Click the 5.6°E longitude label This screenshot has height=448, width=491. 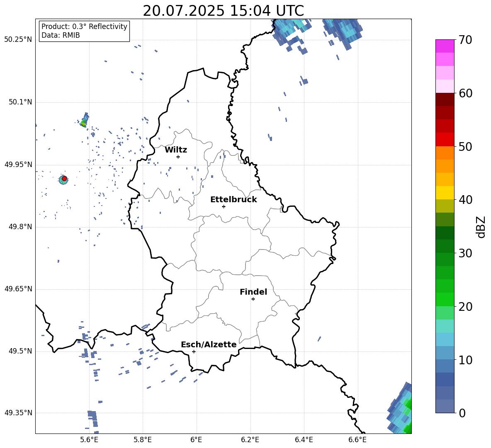pos(89,440)
